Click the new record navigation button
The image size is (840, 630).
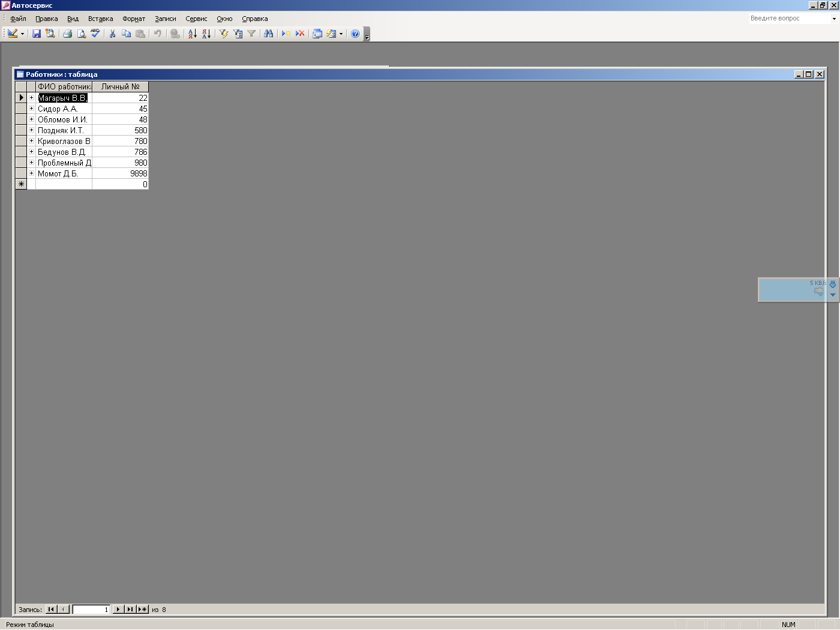[x=142, y=609]
